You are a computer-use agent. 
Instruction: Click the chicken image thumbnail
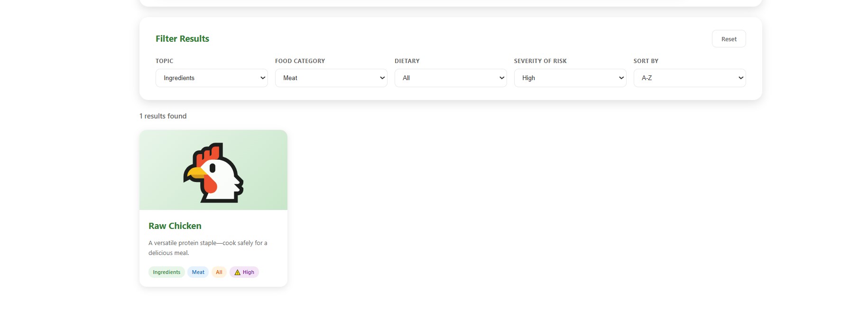[x=213, y=170]
